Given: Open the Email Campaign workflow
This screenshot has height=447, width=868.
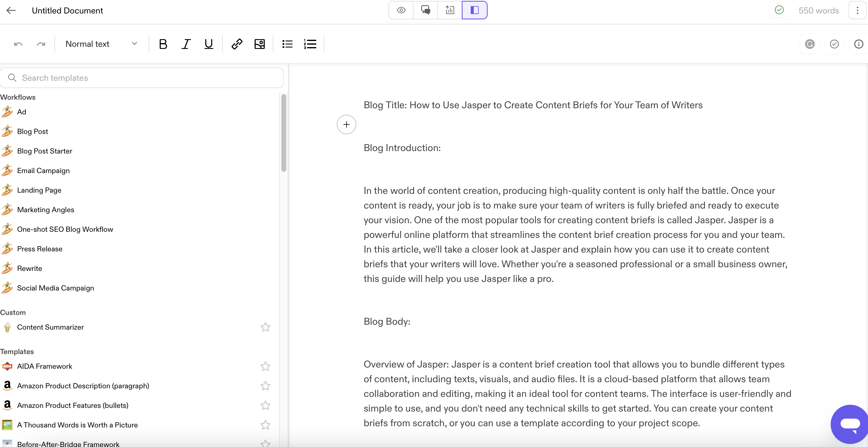Looking at the screenshot, I should point(43,170).
